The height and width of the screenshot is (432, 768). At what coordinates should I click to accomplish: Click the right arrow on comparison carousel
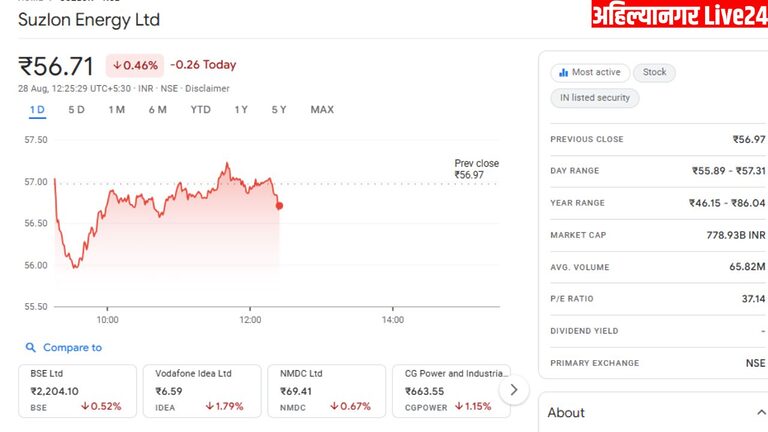tap(514, 389)
